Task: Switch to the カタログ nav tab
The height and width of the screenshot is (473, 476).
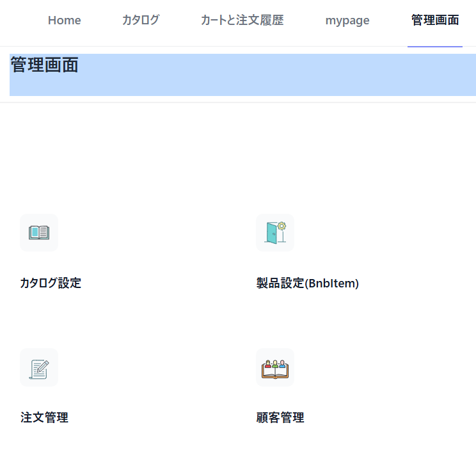Action: pos(141,20)
